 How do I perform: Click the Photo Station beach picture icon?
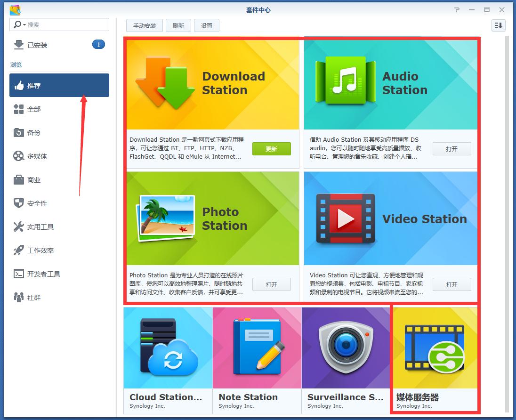point(166,218)
